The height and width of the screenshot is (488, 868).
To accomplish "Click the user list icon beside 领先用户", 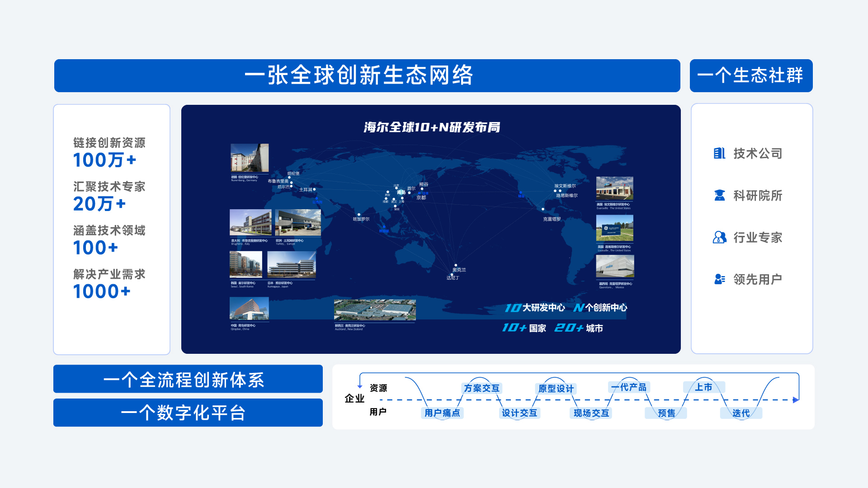I will click(x=719, y=279).
